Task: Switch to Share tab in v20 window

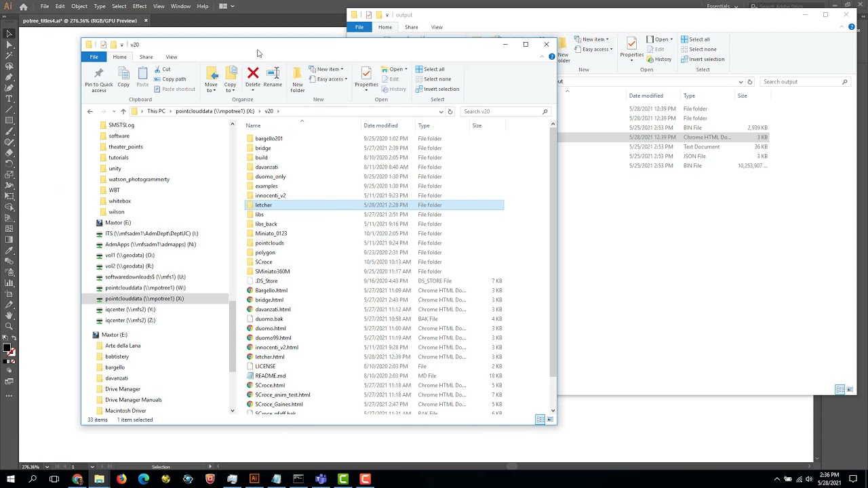Action: coord(146,57)
